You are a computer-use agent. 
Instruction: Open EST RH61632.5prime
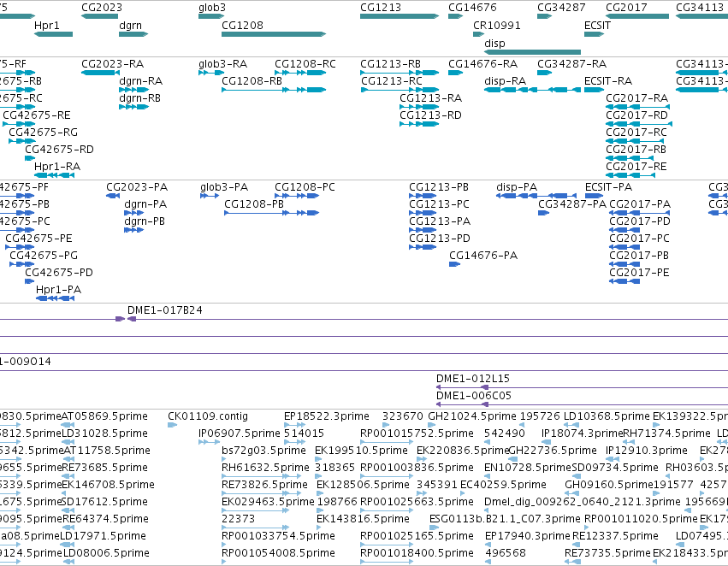tap(265, 469)
